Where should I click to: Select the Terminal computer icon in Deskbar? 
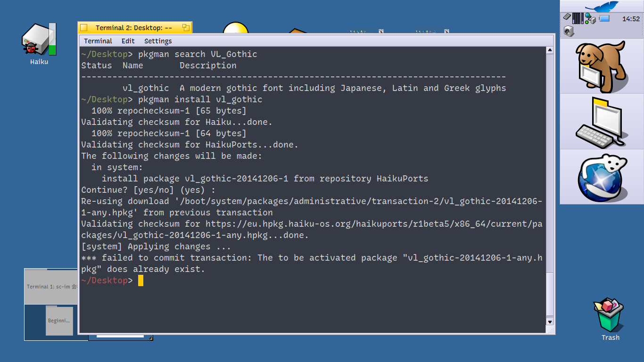click(602, 122)
